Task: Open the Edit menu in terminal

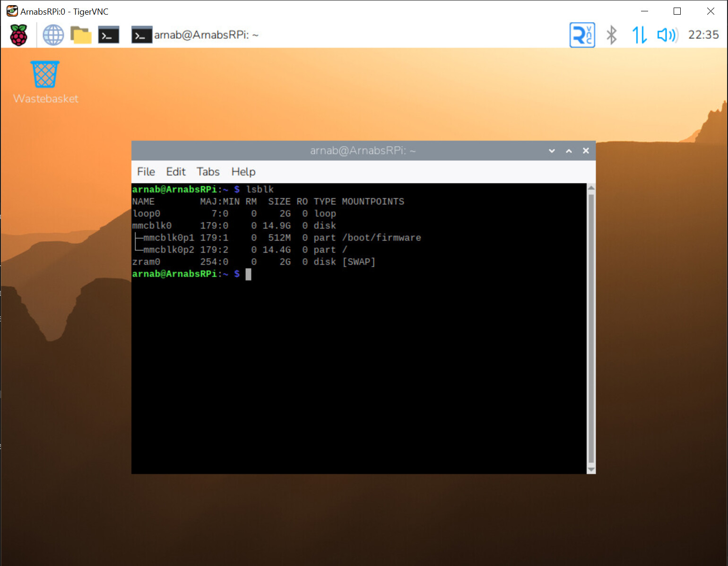Action: click(175, 172)
